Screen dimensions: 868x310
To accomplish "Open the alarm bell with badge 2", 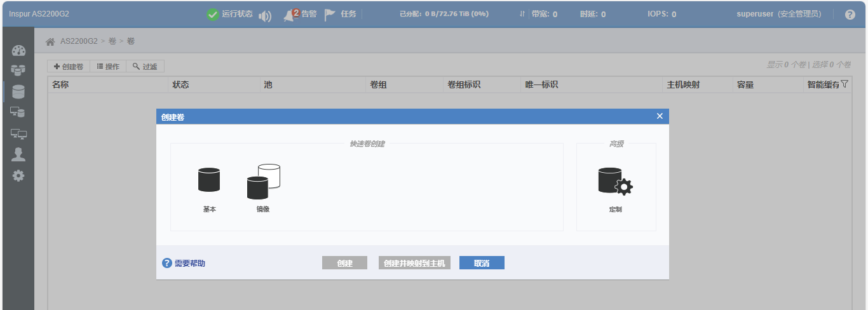I will click(290, 14).
